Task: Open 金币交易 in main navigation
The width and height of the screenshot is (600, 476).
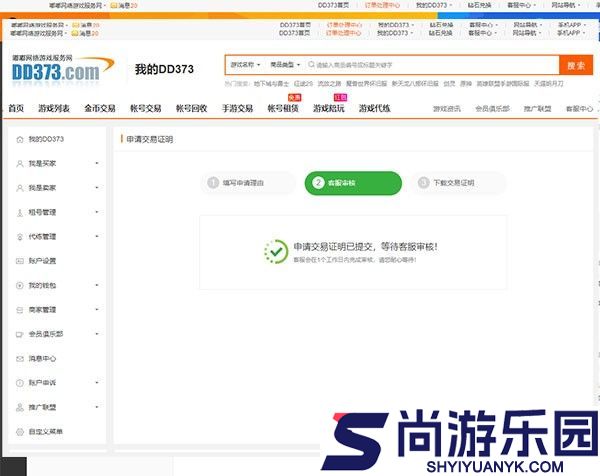Action: coord(100,109)
